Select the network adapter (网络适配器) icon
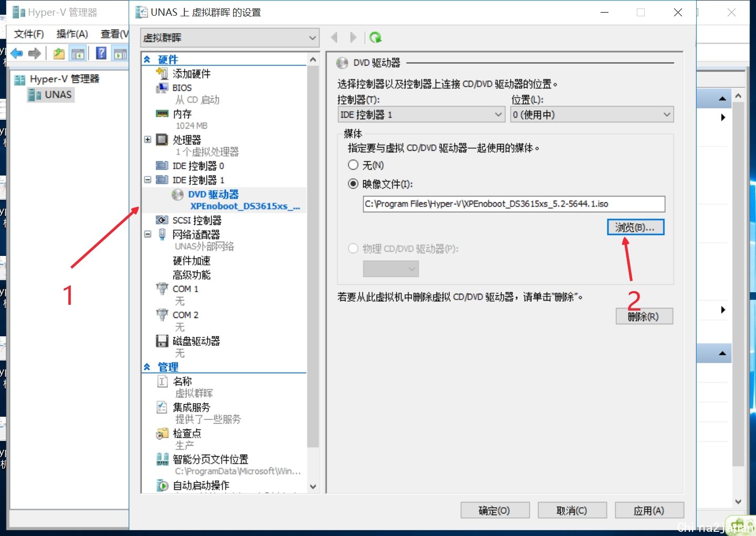This screenshot has height=536, width=756. click(x=162, y=234)
